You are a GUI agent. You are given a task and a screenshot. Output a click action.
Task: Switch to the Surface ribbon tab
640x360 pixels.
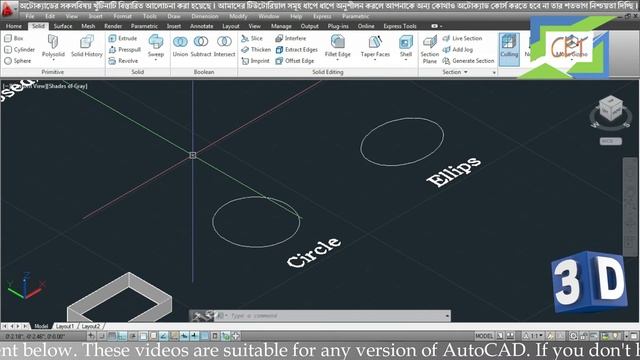[63, 26]
